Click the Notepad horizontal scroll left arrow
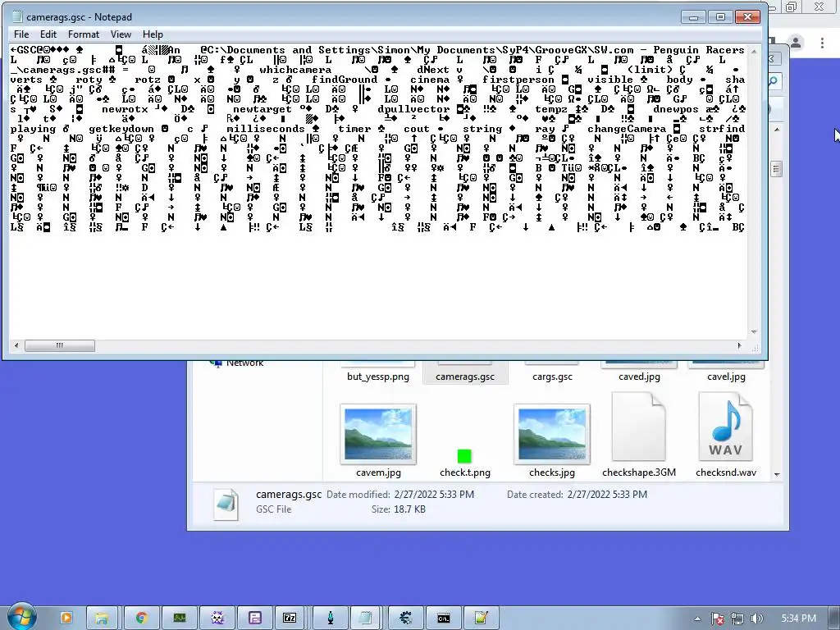 16,345
